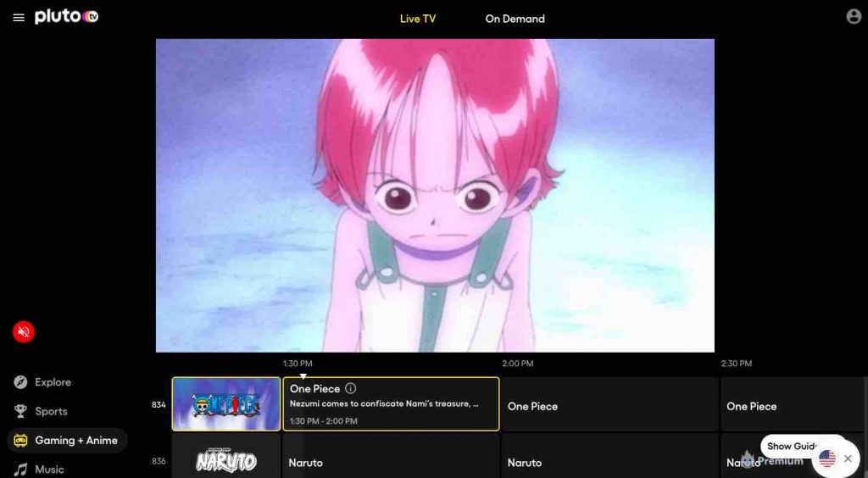Click the Show Guide button
The height and width of the screenshot is (478, 868).
[x=792, y=446]
